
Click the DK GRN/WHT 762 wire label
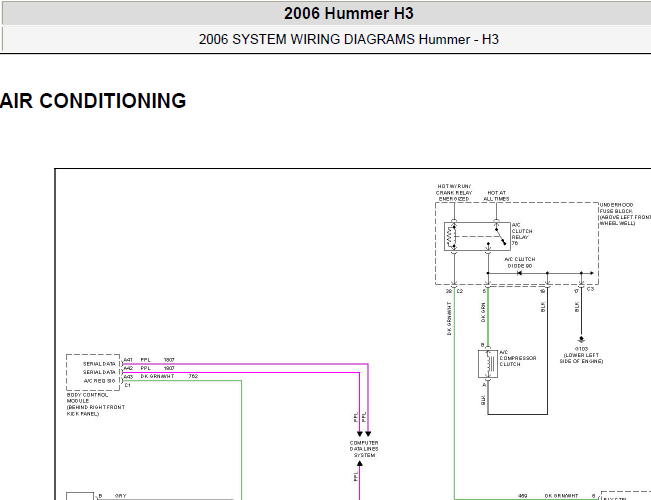[x=169, y=376]
